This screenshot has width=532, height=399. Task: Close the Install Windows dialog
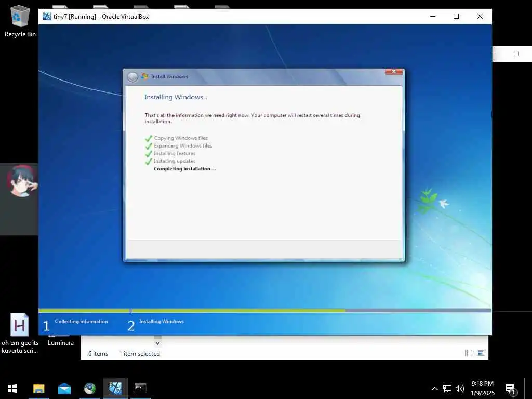[x=394, y=72]
